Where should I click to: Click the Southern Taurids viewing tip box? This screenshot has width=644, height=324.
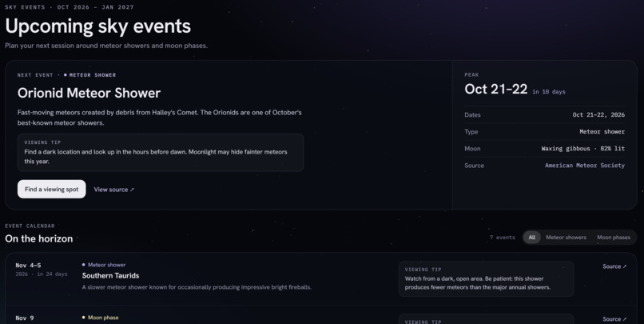click(x=487, y=278)
